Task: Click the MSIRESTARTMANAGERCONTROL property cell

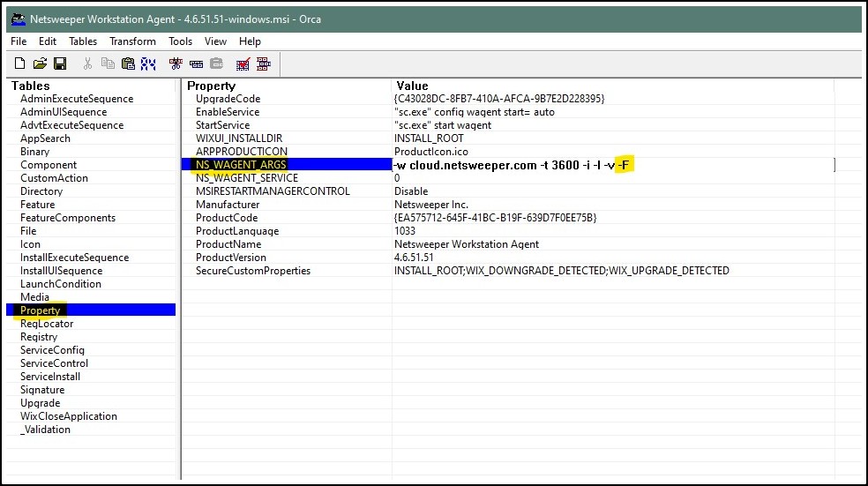Action: (273, 191)
